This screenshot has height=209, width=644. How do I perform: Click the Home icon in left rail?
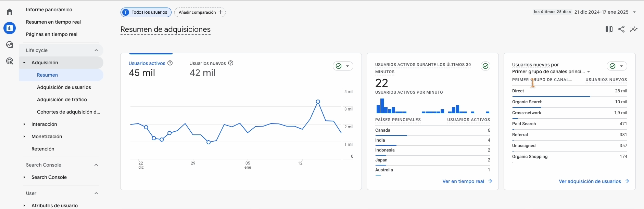[x=10, y=12]
